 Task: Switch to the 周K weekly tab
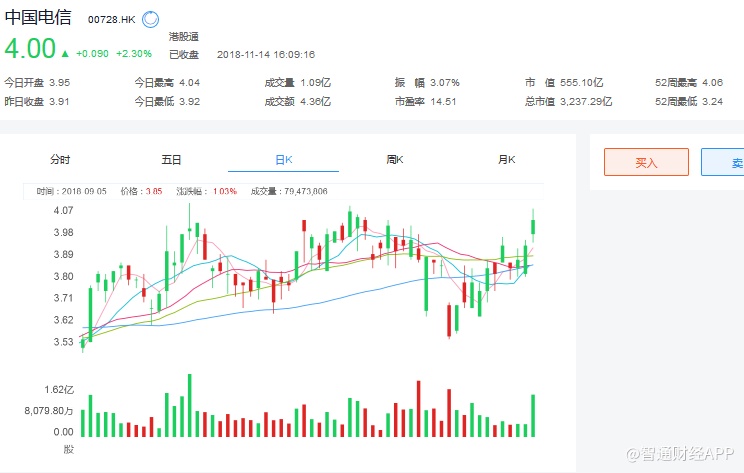[x=394, y=160]
